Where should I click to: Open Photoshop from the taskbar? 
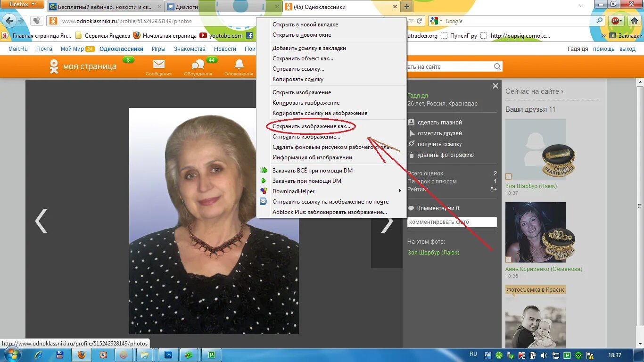(x=168, y=354)
